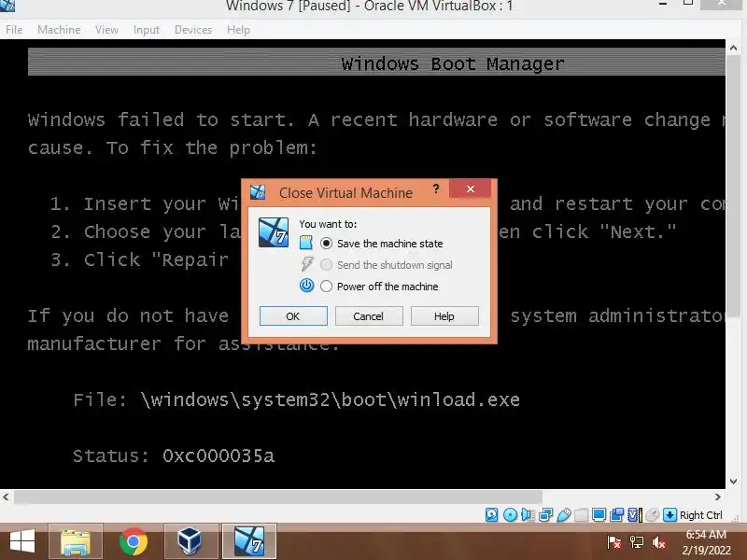The height and width of the screenshot is (560, 747).
Task: Click the network tray icon
Action: pos(637,542)
